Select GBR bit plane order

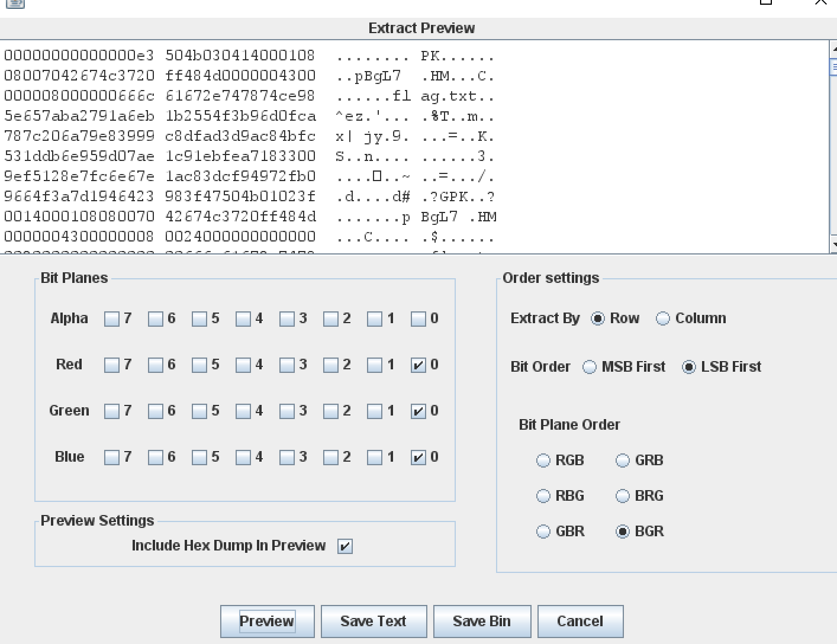click(x=543, y=532)
